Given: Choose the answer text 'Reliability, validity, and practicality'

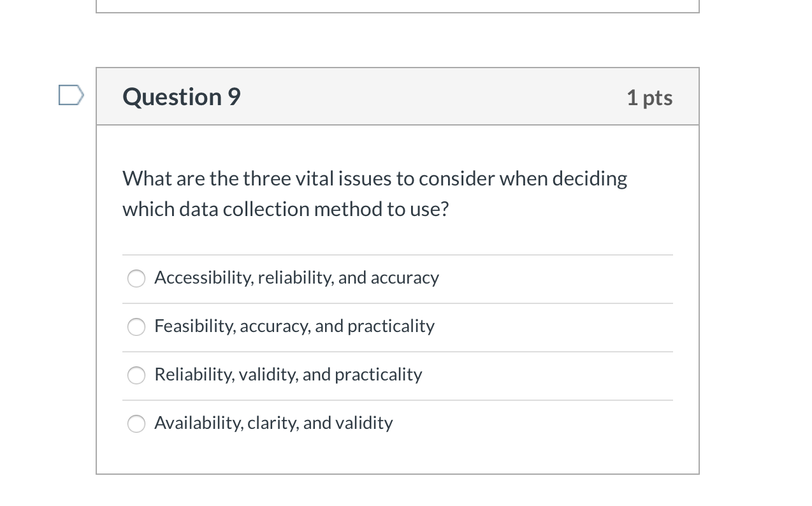Looking at the screenshot, I should tap(287, 374).
